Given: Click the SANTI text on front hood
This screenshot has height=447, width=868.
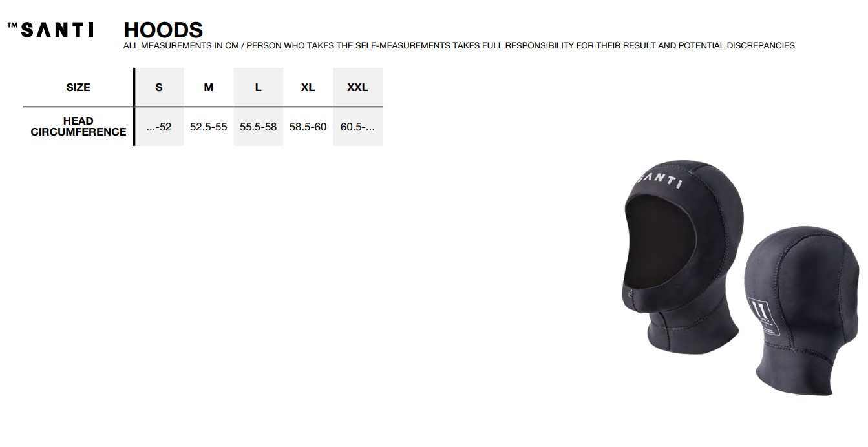Looking at the screenshot, I should 659,179.
